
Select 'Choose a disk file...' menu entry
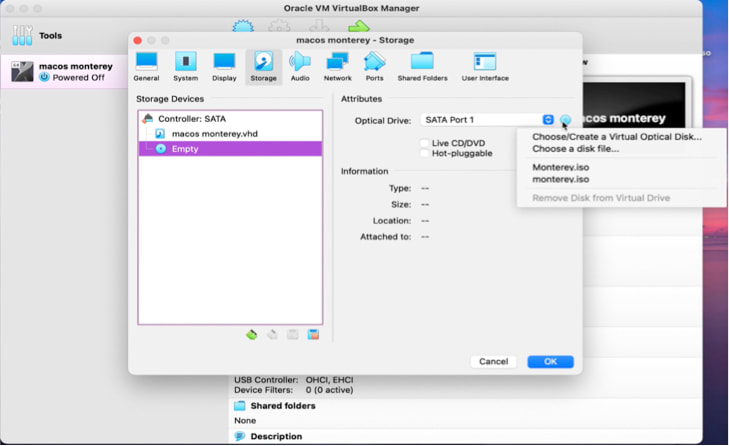[575, 149]
